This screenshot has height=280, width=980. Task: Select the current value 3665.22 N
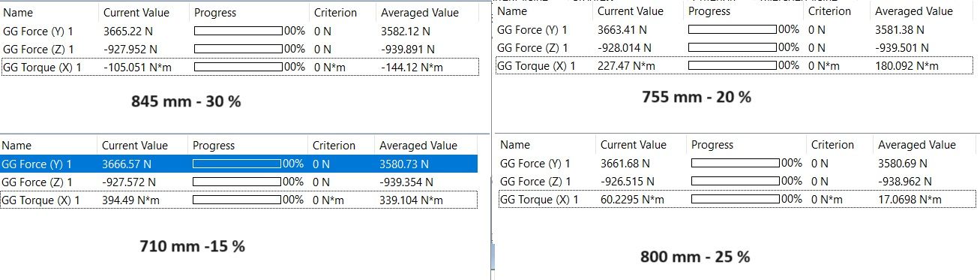[127, 32]
